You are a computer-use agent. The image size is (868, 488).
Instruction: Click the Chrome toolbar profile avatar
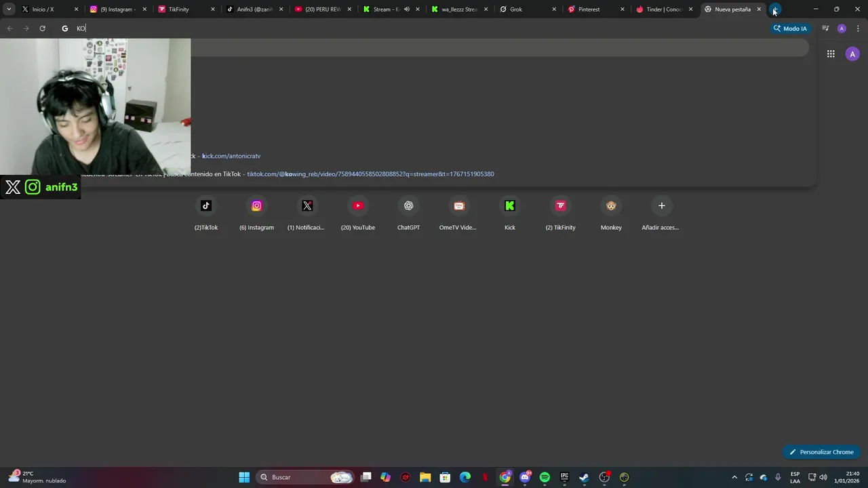[842, 28]
